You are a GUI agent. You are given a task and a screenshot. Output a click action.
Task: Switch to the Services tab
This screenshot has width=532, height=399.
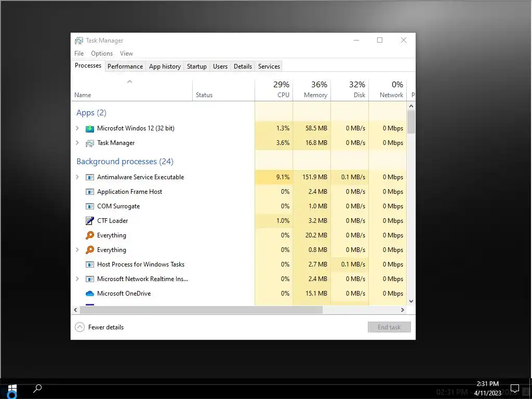(269, 66)
